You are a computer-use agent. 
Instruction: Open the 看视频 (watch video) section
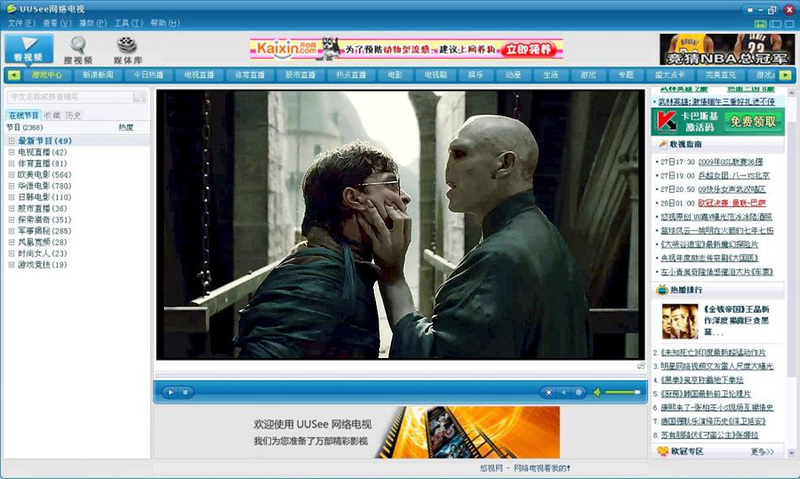[x=29, y=49]
